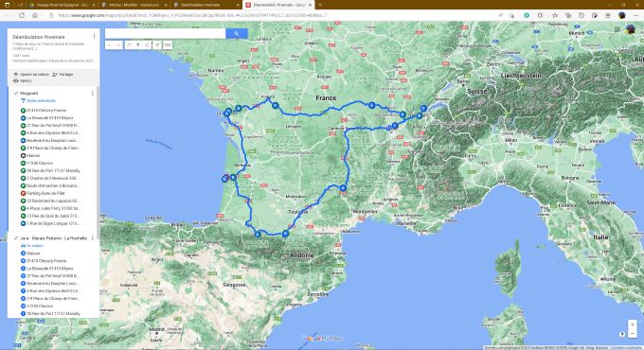The image size is (644, 350).
Task: Open the Google account avatar on map
Action: point(631,29)
